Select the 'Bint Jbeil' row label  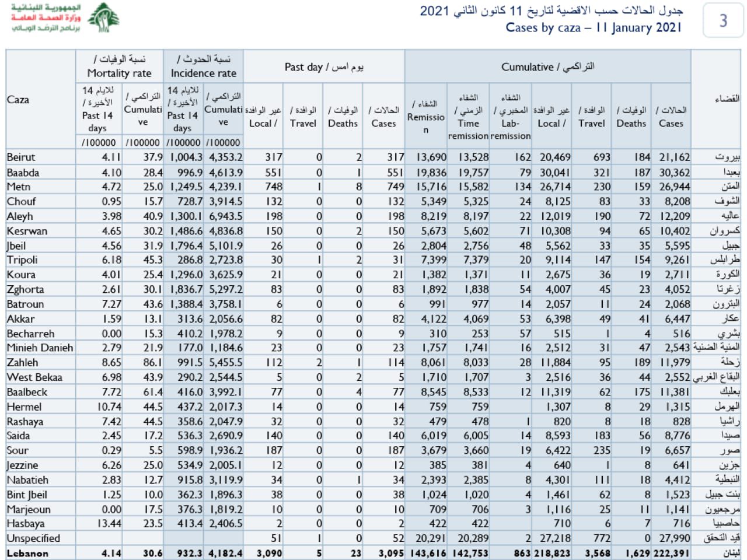26,495
